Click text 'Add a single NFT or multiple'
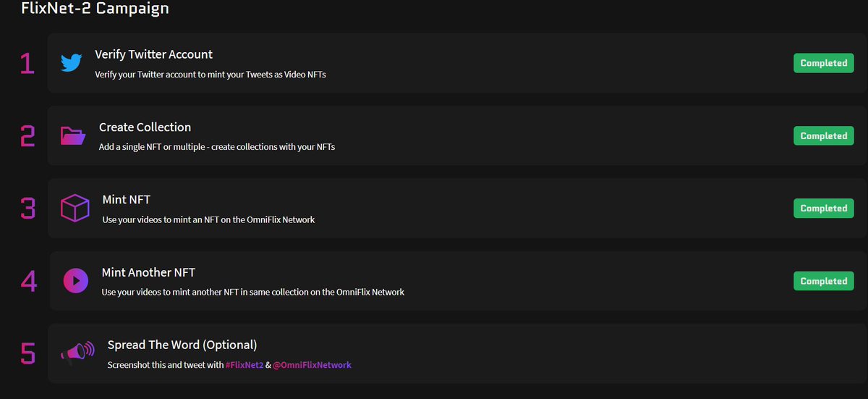Viewport: 868px width, 399px height. pos(152,147)
